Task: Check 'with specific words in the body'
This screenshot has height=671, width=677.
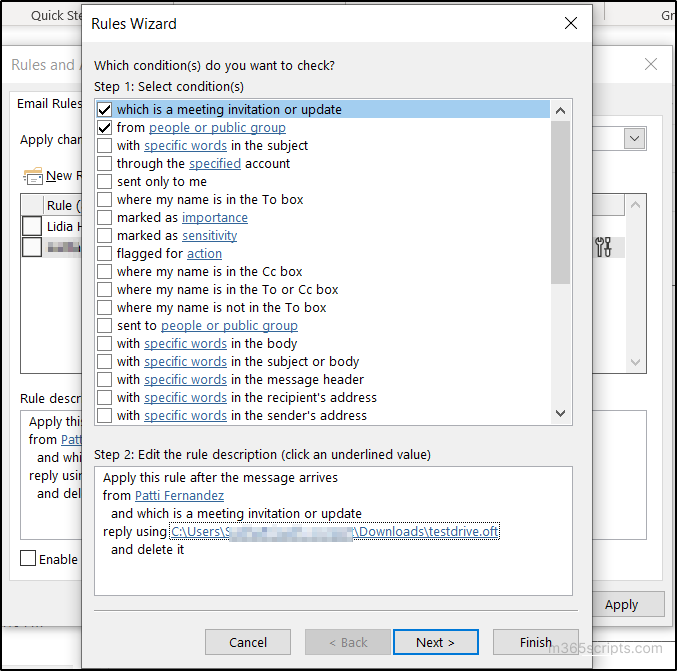Action: (104, 344)
